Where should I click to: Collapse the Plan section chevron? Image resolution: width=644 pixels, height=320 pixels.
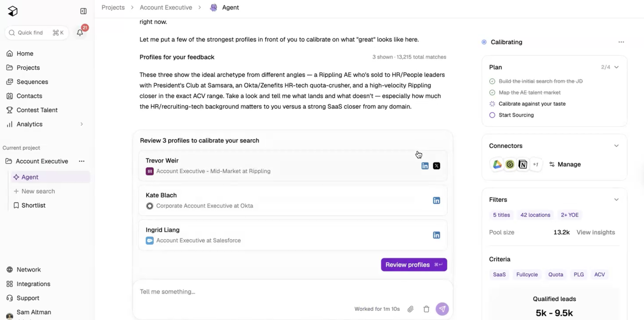[616, 67]
